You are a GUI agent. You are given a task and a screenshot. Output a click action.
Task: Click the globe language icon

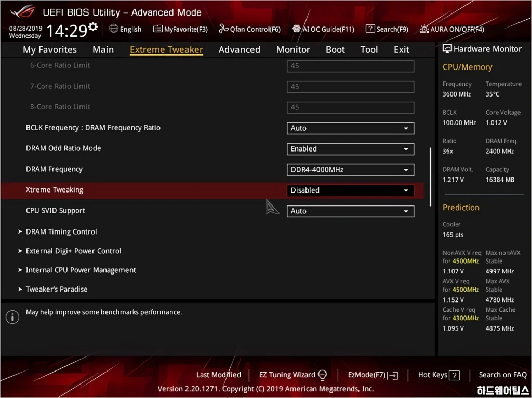click(x=114, y=29)
